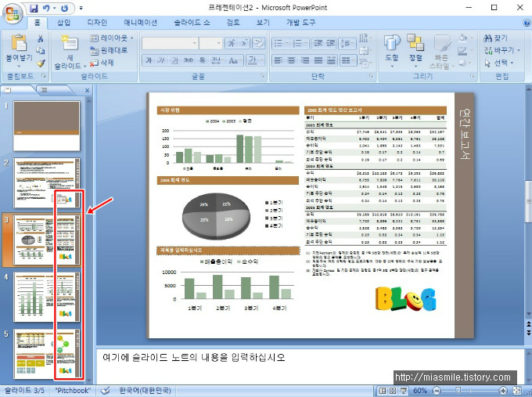Select slide 1 thumbnail
This screenshot has width=532, height=397.
tap(46, 125)
